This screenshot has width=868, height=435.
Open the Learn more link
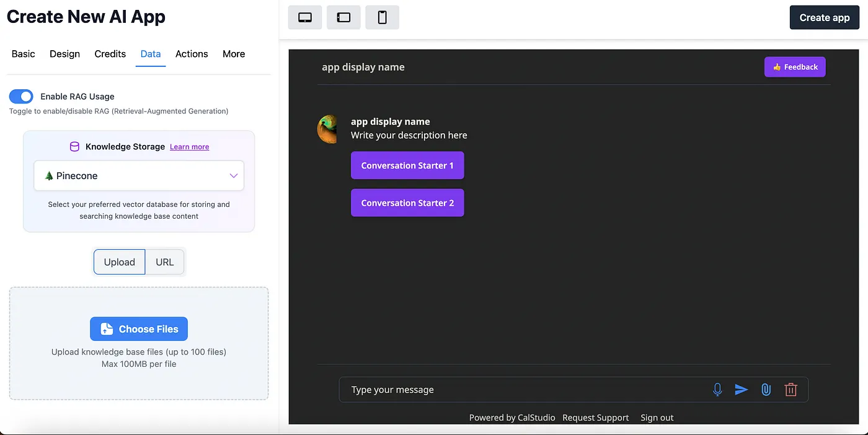(x=189, y=146)
